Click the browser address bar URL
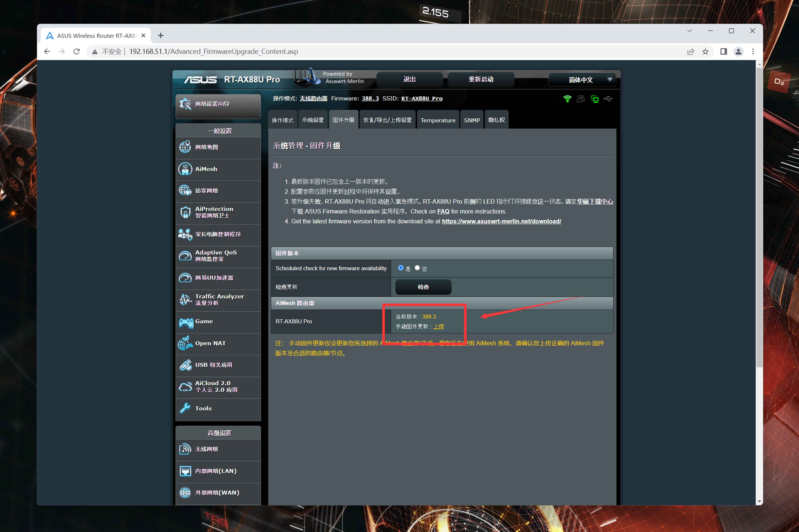Image resolution: width=799 pixels, height=532 pixels. 214,52
